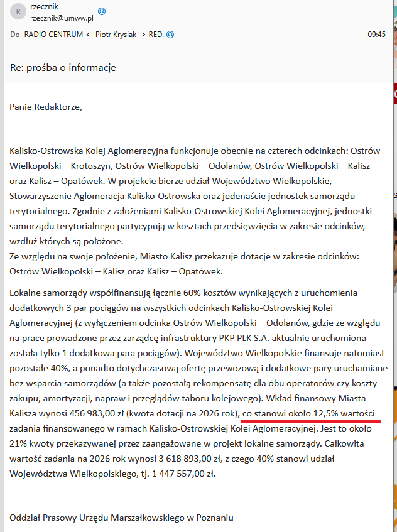Click paragraph beginning "Lokalne samorządy współfinansują"

[x=198, y=383]
